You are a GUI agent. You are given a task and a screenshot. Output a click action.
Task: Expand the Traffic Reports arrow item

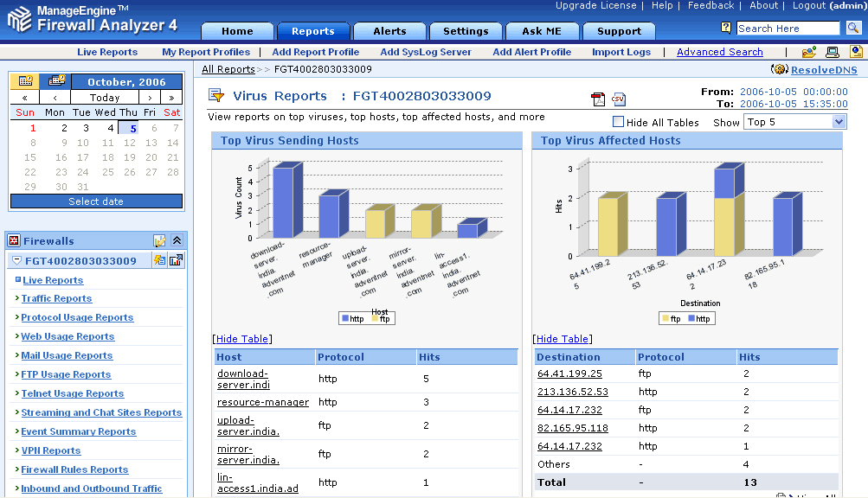17,298
